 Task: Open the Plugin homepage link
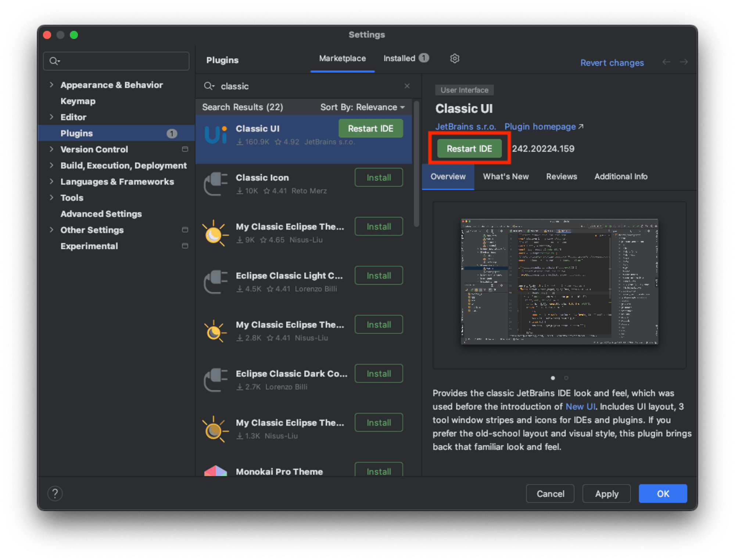[x=544, y=127]
